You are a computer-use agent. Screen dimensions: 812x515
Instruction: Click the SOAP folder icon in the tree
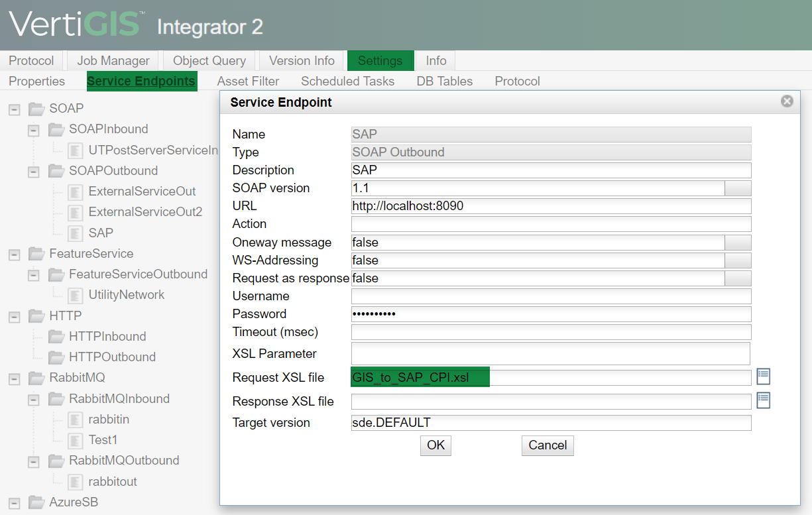pyautogui.click(x=36, y=108)
